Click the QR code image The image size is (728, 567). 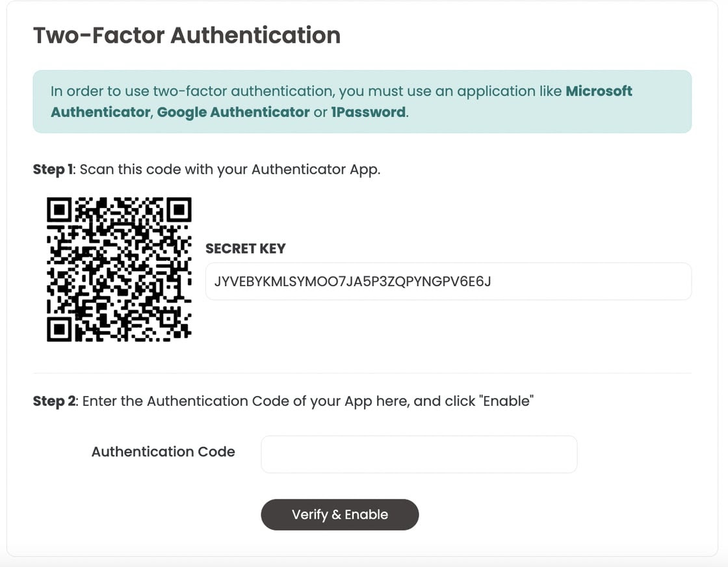point(119,269)
